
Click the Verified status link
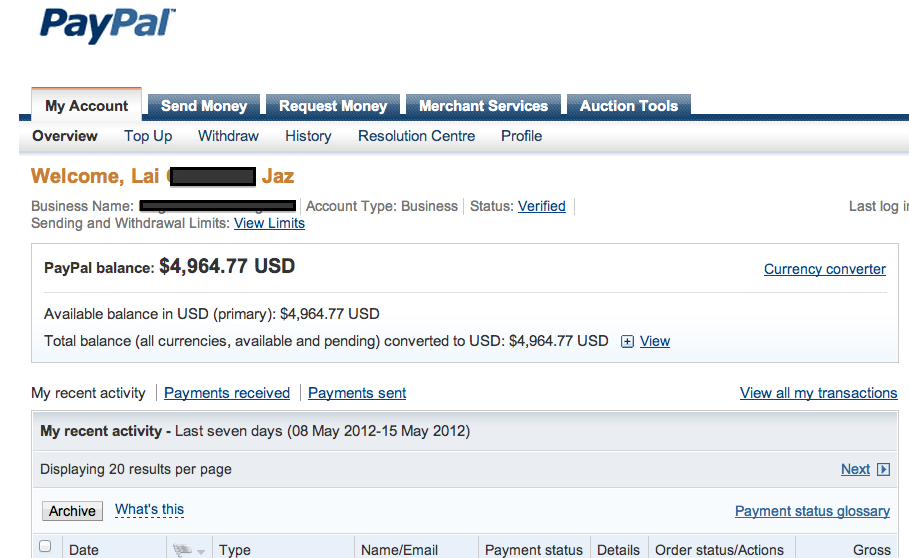pyautogui.click(x=541, y=206)
